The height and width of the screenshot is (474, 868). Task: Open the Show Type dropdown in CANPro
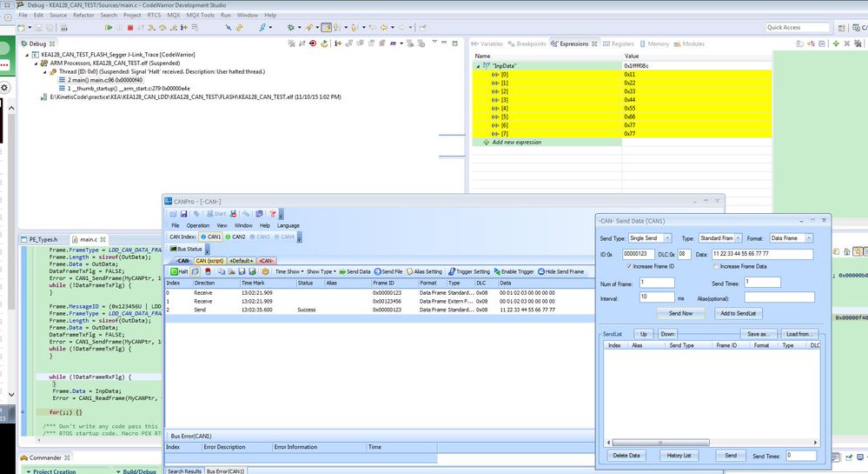[321, 271]
